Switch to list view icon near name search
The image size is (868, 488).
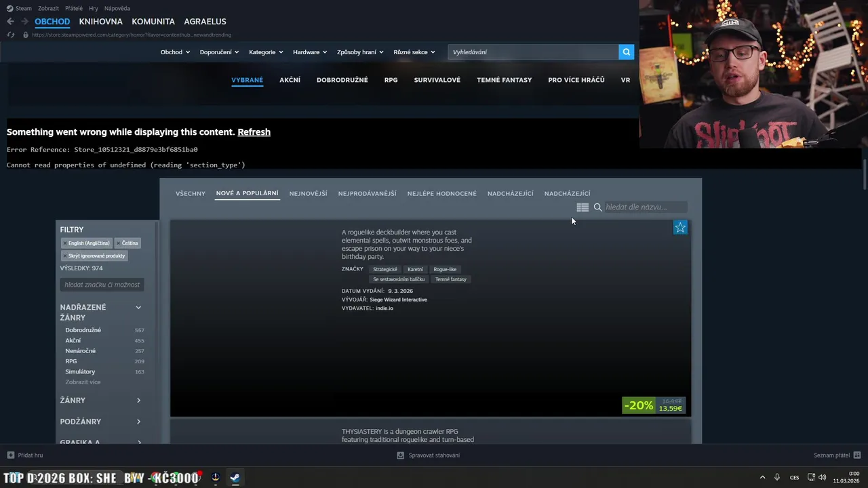coord(583,207)
